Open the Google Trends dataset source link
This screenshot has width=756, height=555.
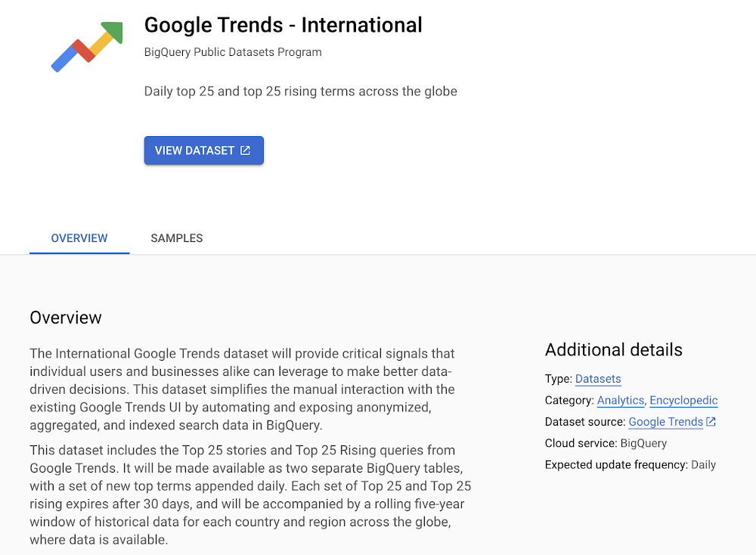[x=665, y=421]
